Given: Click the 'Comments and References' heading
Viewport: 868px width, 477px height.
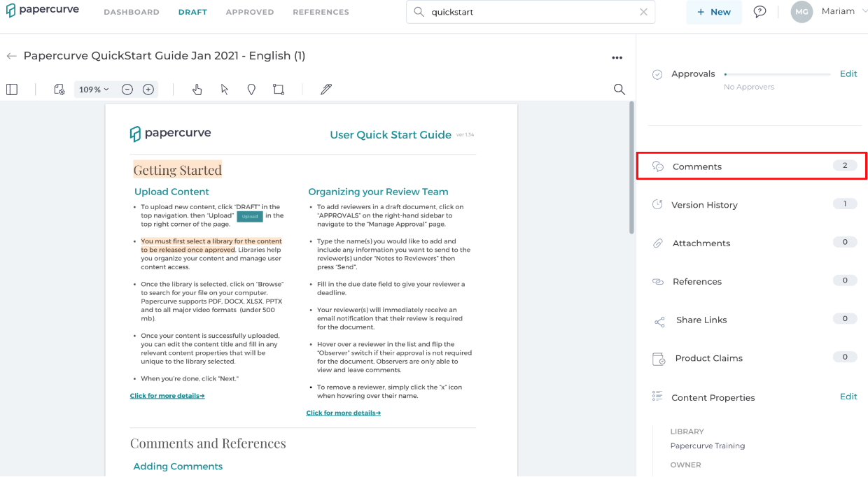Looking at the screenshot, I should (208, 443).
